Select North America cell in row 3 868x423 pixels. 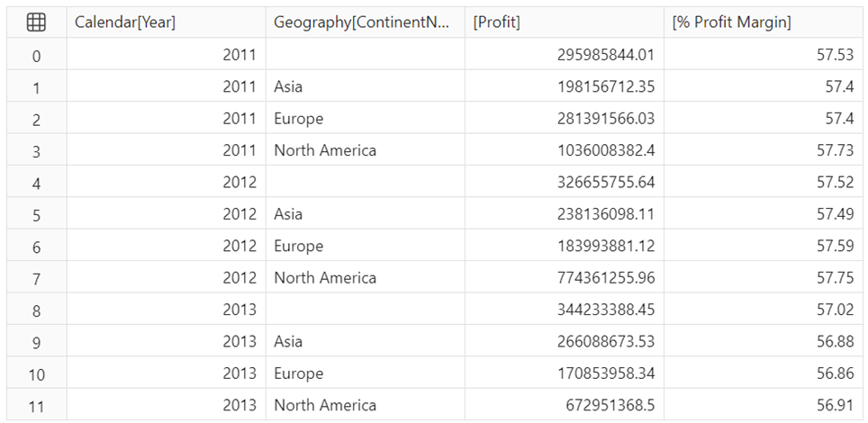click(325, 150)
